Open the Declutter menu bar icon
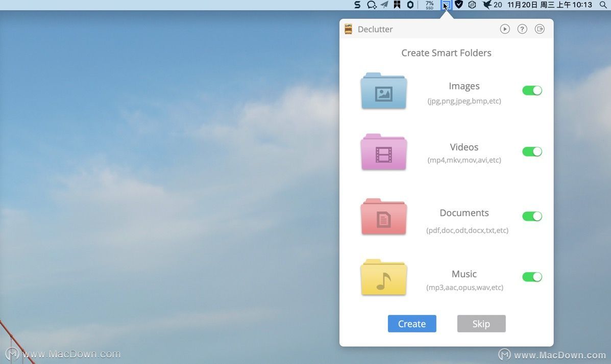 tap(446, 5)
